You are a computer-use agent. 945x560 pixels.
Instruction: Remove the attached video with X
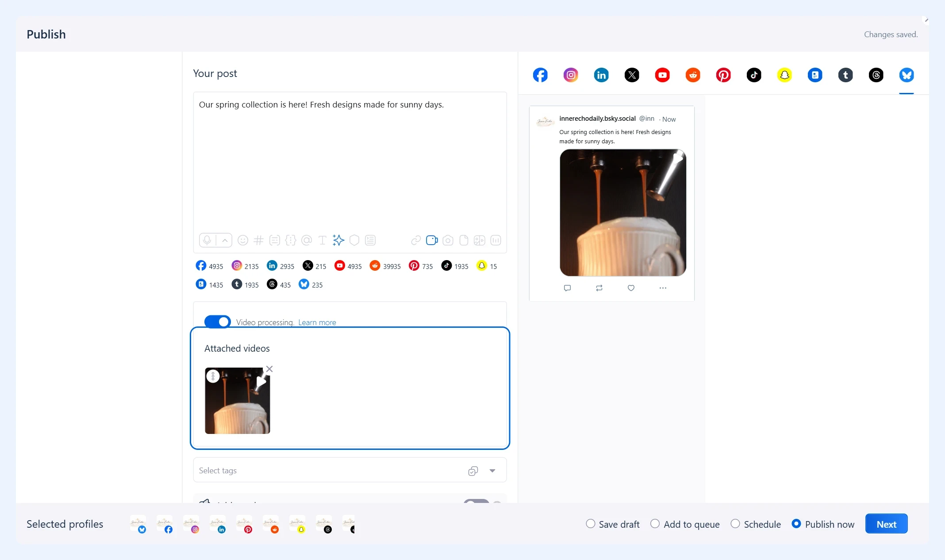tap(269, 369)
